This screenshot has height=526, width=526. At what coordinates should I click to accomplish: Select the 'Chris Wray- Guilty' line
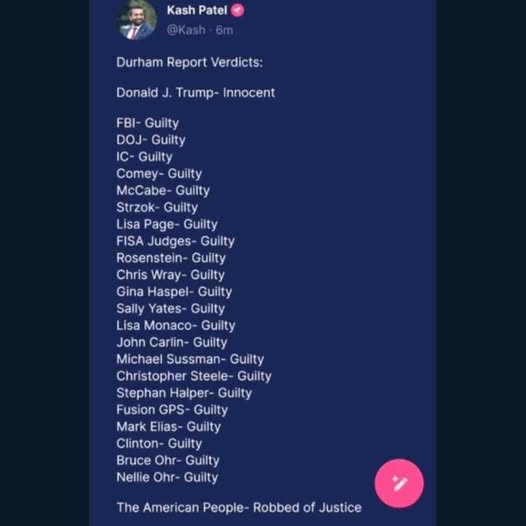point(170,275)
